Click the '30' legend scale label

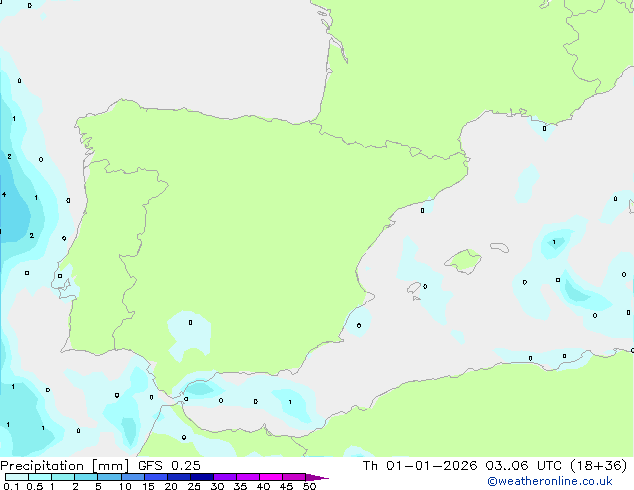pos(217,486)
